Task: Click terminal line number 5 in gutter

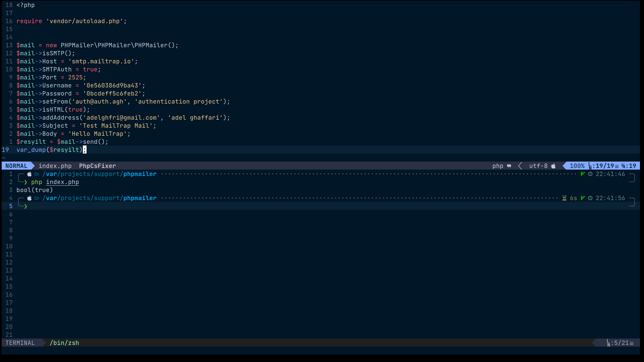Action: point(11,206)
